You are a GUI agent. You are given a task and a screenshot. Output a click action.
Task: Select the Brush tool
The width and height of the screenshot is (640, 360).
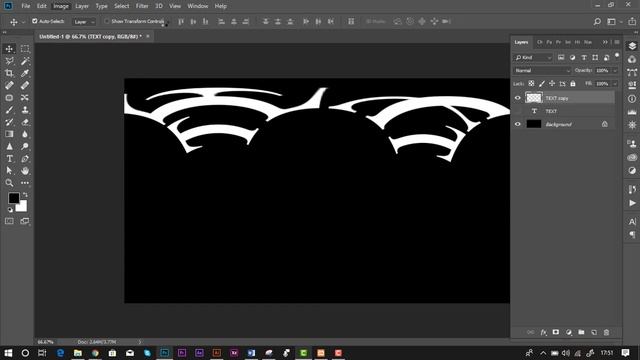pyautogui.click(x=9, y=110)
